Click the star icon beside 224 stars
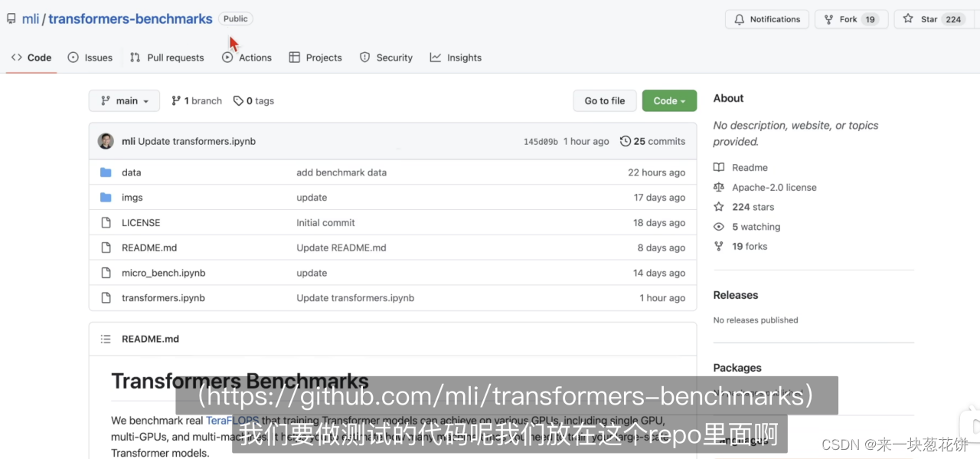The width and height of the screenshot is (980, 459). [719, 207]
